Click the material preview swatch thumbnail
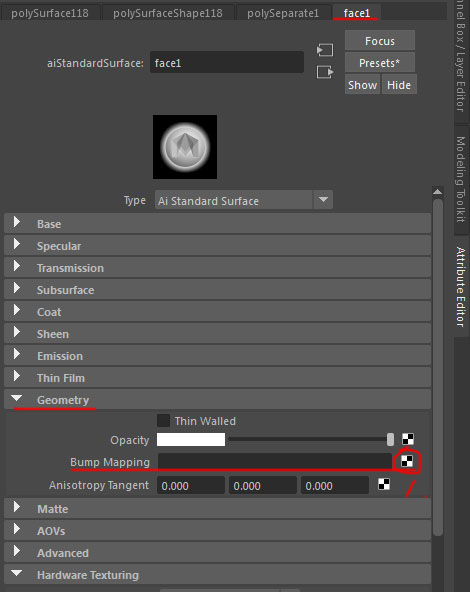The image size is (470, 592). click(185, 147)
